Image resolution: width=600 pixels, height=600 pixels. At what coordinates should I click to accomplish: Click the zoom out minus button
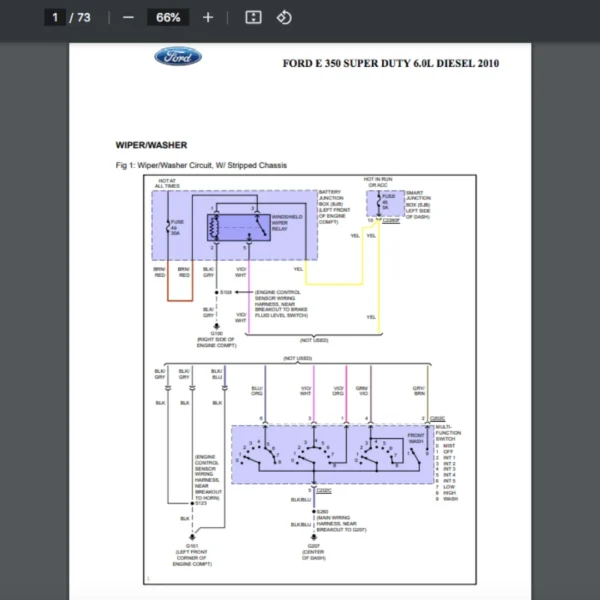128,17
